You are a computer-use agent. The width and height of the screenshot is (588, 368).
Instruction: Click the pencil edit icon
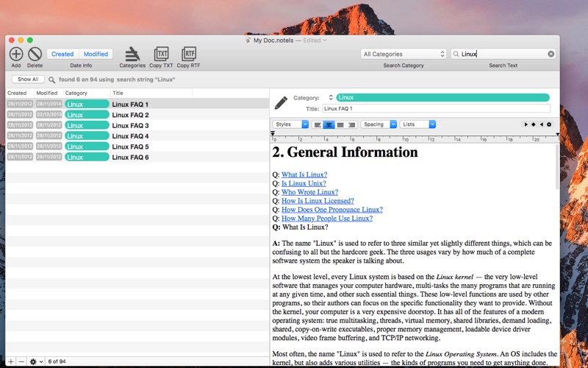coord(281,102)
